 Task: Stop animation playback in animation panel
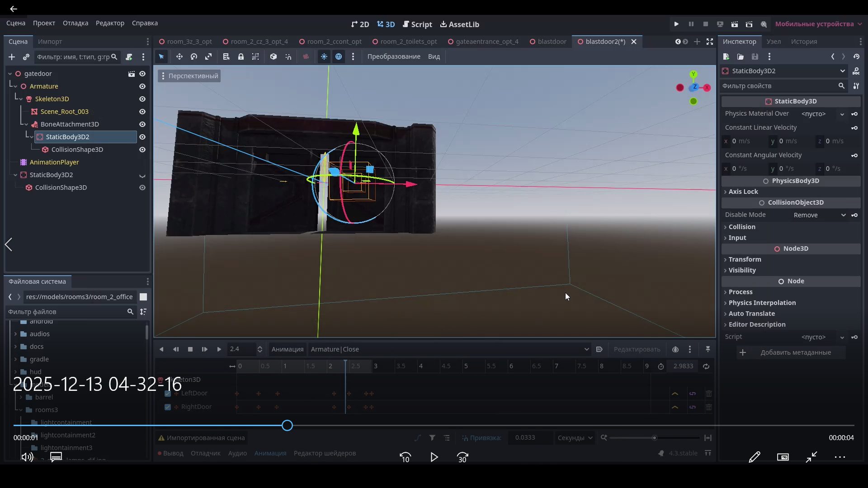[x=190, y=349]
